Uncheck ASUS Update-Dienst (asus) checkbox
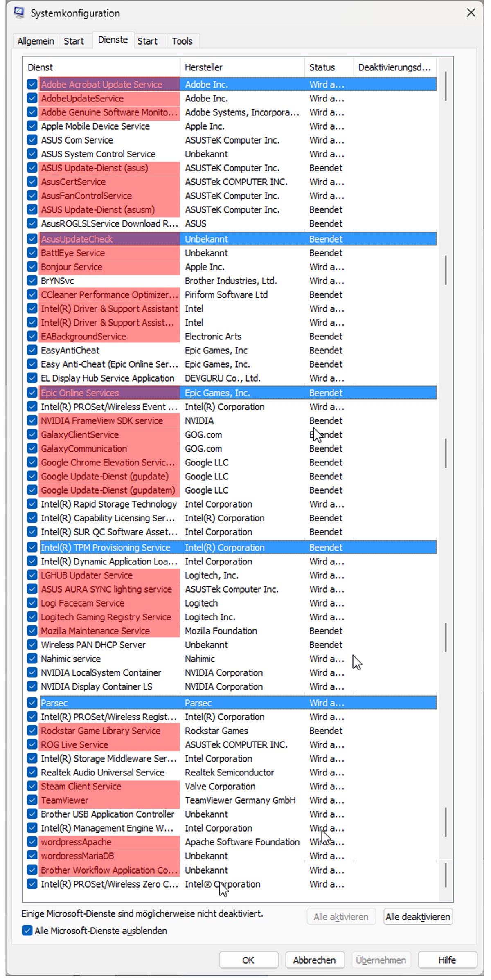The image size is (491, 980). click(32, 168)
